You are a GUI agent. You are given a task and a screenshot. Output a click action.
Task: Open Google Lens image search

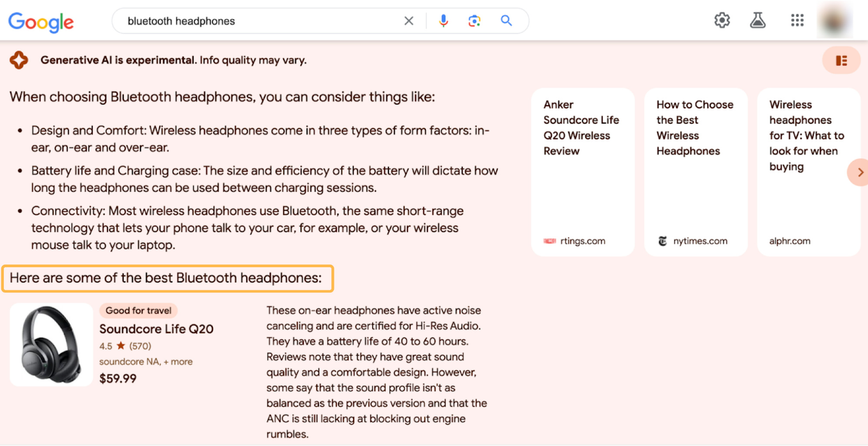474,20
